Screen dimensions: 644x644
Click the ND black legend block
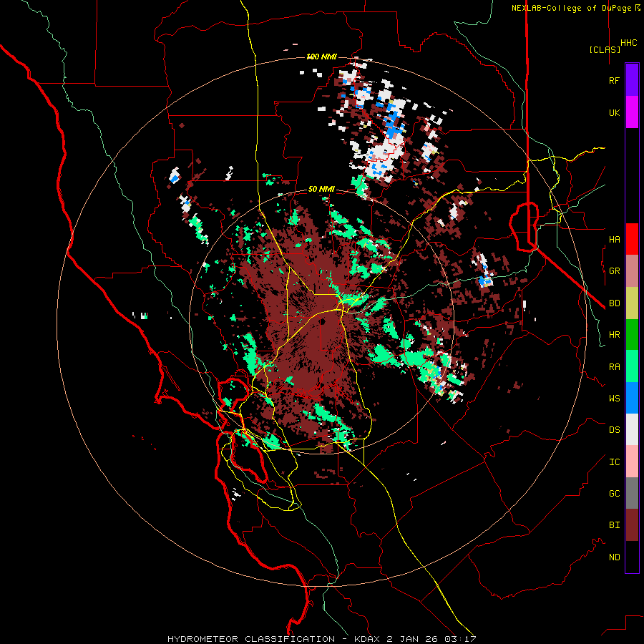(632, 557)
